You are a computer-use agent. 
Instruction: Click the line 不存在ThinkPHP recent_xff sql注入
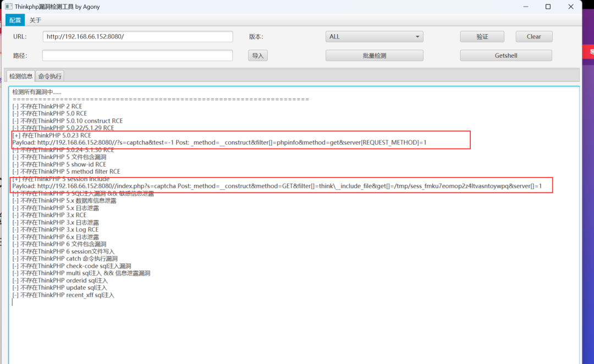point(63,295)
